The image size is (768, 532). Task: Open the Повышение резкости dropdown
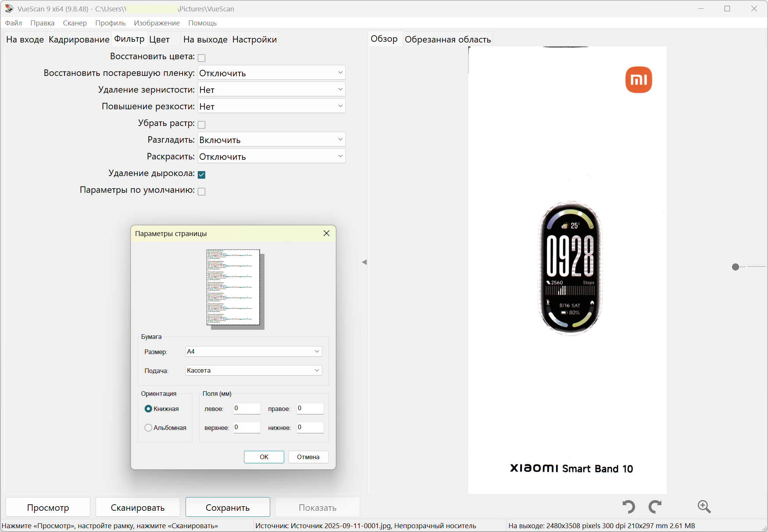pyautogui.click(x=271, y=107)
